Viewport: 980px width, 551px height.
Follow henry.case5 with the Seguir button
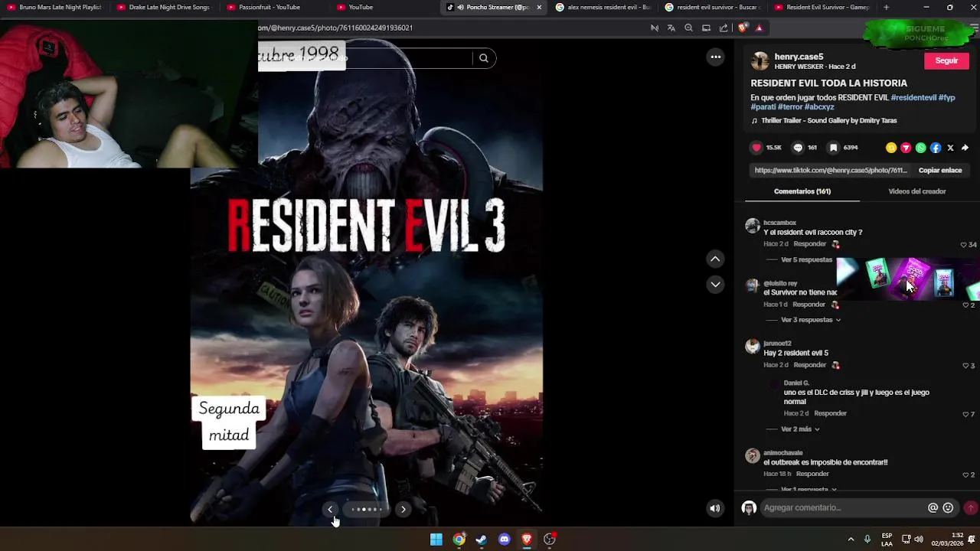click(946, 60)
